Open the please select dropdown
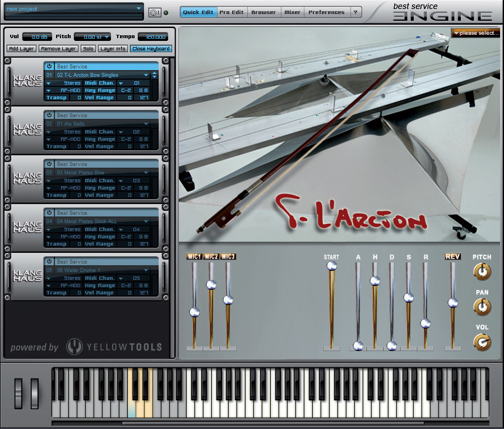The image size is (504, 429). coord(476,33)
